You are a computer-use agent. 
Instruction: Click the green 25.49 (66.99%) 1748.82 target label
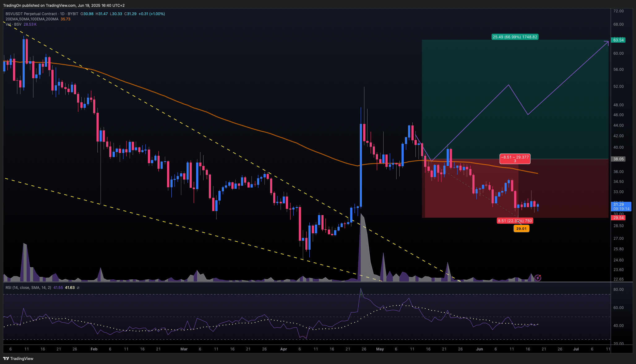pos(515,37)
